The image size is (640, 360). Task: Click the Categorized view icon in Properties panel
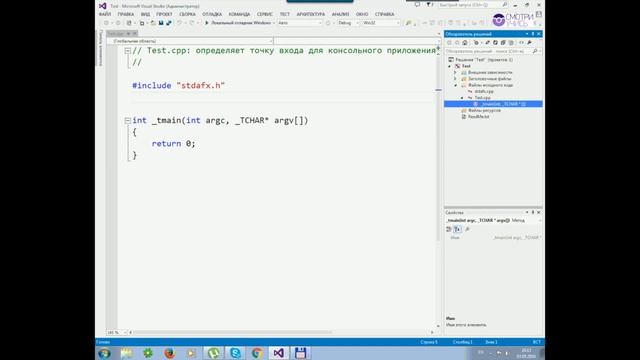[x=449, y=229]
